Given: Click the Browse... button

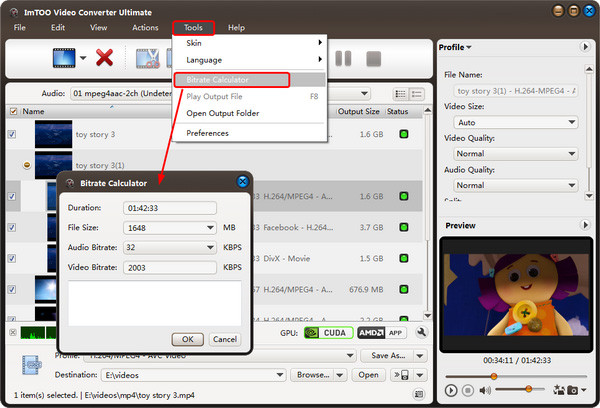Looking at the screenshot, I should tap(313, 375).
